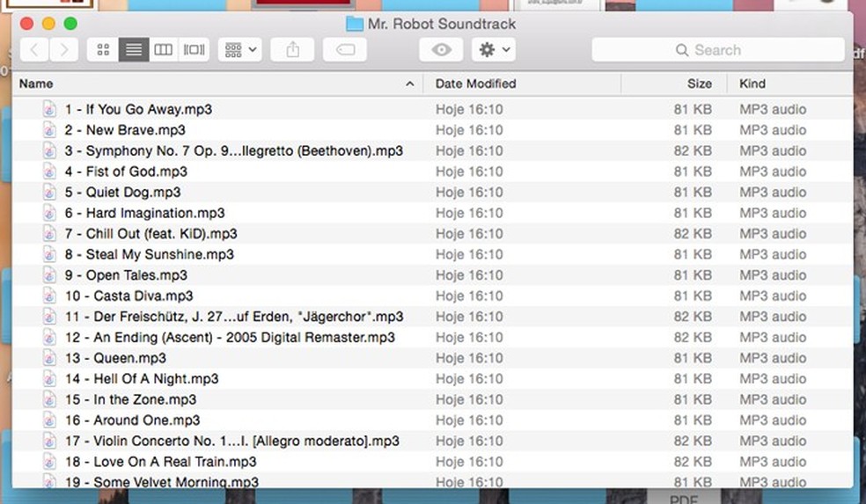Go back with the left arrow button
The image size is (866, 504).
[34, 50]
